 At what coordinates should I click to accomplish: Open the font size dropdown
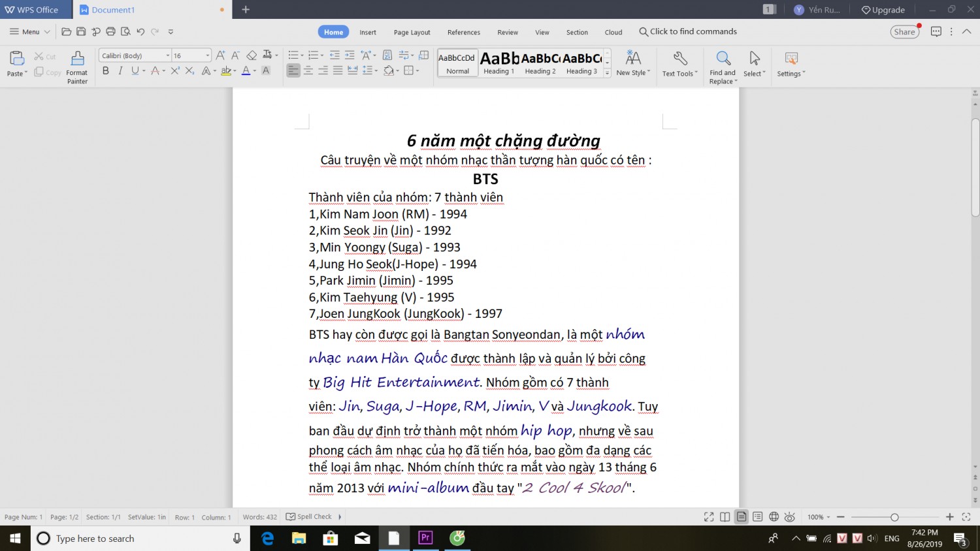click(x=208, y=55)
